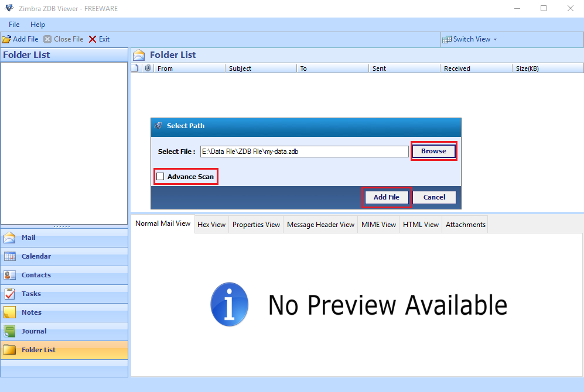Screen dimensions: 584x392
Task: Open the Journal icon in sidebar
Action: (x=9, y=331)
